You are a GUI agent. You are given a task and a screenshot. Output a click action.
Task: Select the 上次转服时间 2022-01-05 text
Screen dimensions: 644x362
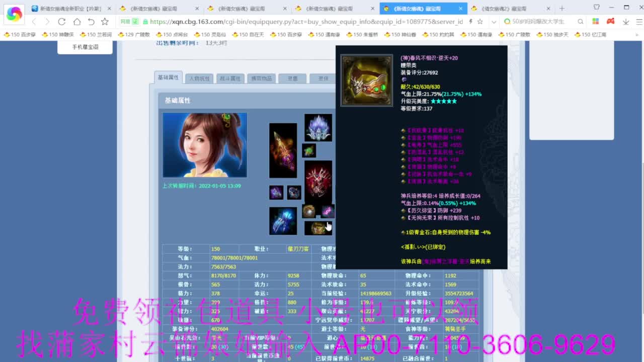click(x=201, y=186)
